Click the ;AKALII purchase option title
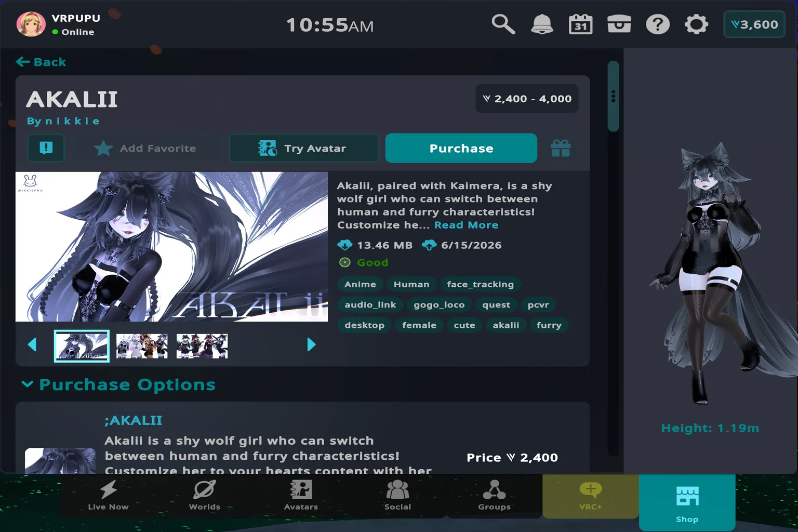Image resolution: width=798 pixels, height=532 pixels. 134,420
